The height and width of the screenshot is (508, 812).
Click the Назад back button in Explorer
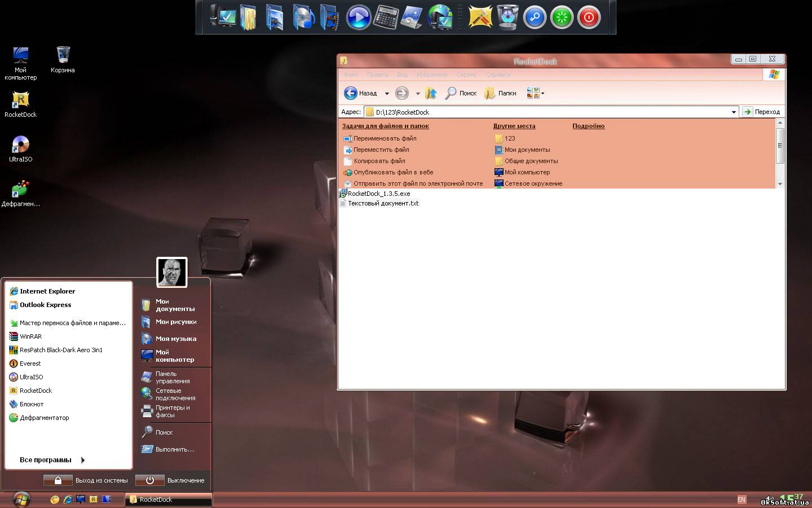[x=361, y=93]
